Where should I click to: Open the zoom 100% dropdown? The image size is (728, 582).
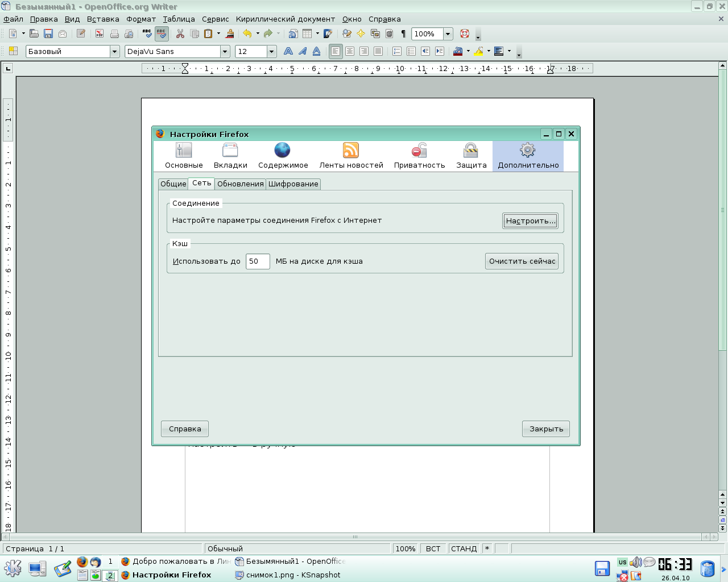pos(448,34)
